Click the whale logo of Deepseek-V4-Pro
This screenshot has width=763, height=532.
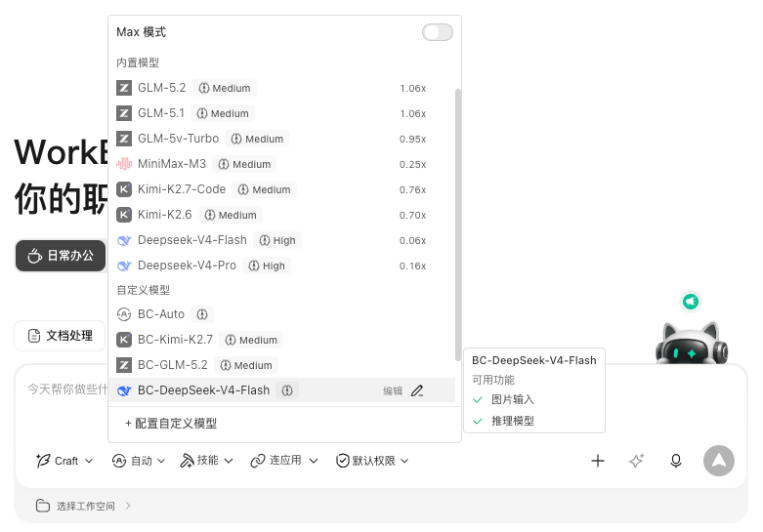coord(124,266)
